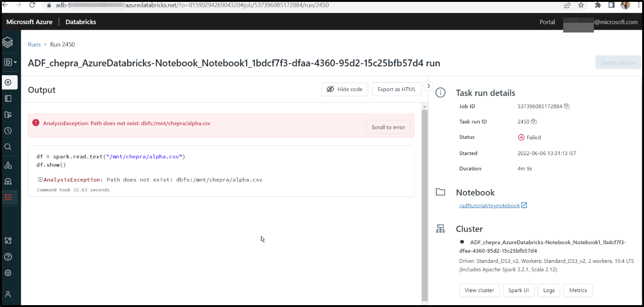Click the browser forward arrow
Screen dimensions: 644x307
point(18,5)
